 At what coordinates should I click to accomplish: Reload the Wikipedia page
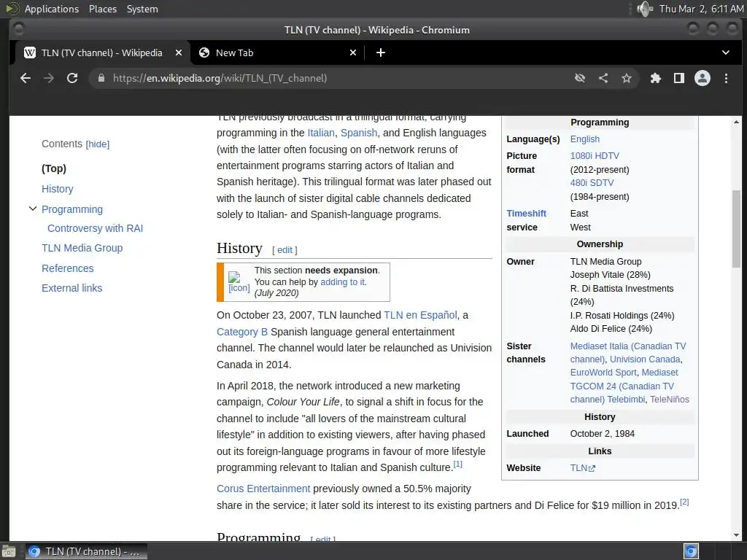pyautogui.click(x=72, y=78)
